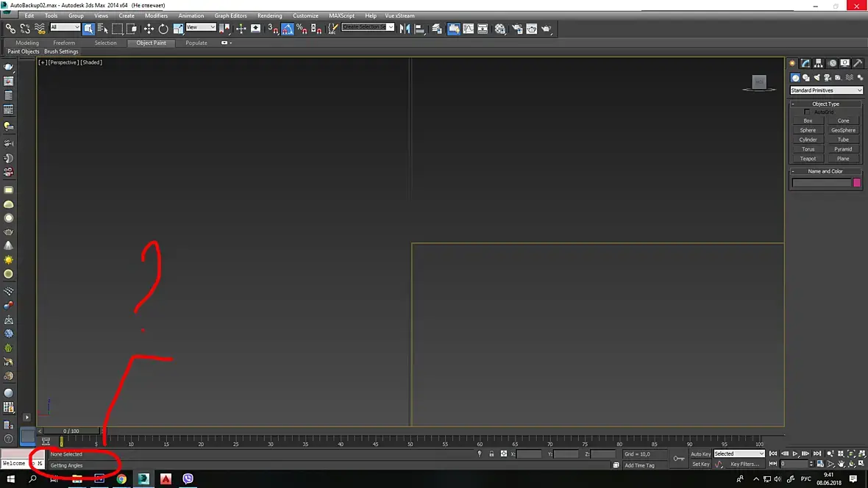Open the key filter Selected dropdown
This screenshot has width=868, height=488.
[739, 453]
